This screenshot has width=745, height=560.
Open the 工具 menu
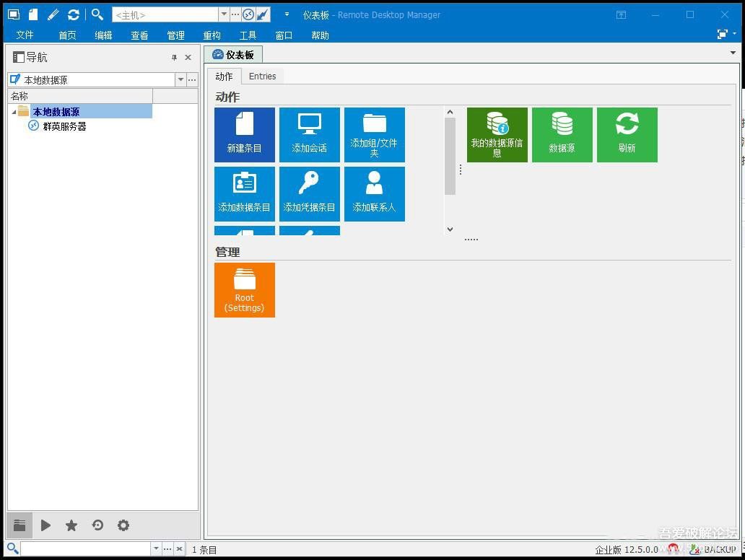click(x=248, y=35)
